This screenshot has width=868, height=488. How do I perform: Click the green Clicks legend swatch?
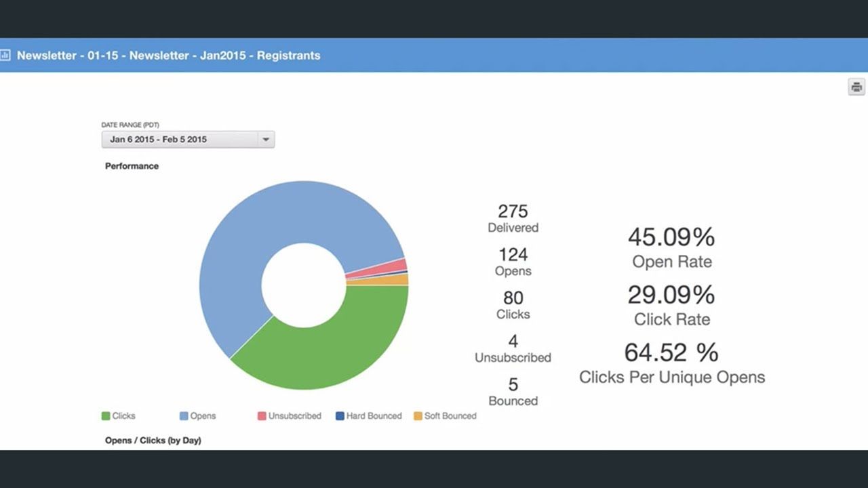pos(106,416)
